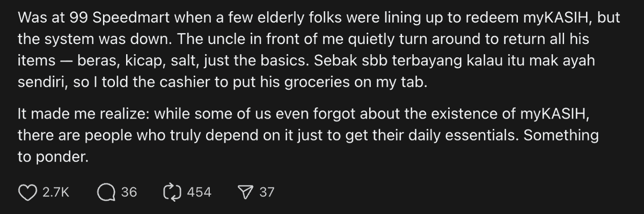
Task: Click the 2.7K likes count
Action: (56, 192)
